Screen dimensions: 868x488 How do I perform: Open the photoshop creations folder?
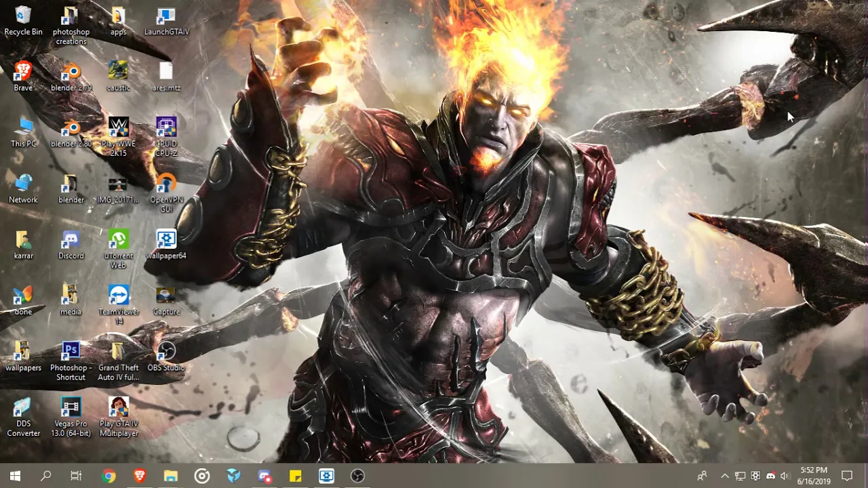coord(71,26)
